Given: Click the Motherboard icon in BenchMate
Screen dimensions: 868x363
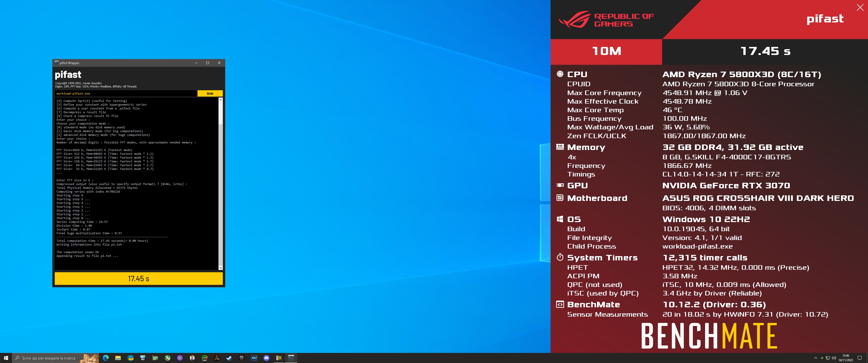Looking at the screenshot, I should click(560, 198).
